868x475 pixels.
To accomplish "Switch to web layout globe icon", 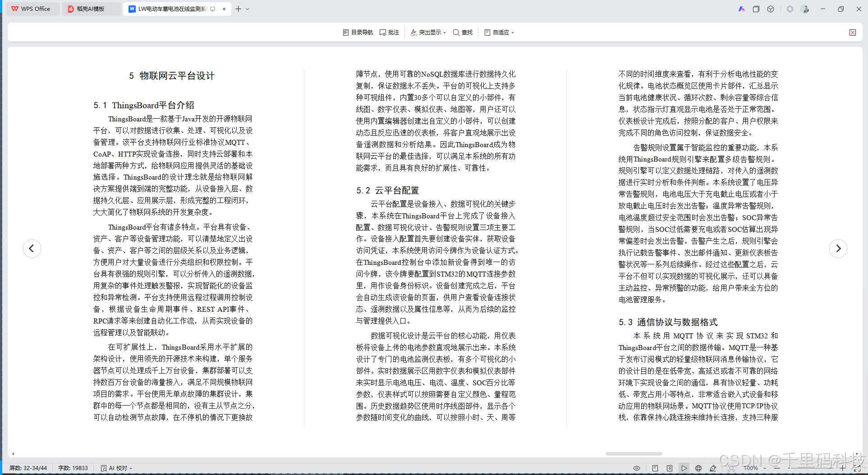I will coord(698,468).
